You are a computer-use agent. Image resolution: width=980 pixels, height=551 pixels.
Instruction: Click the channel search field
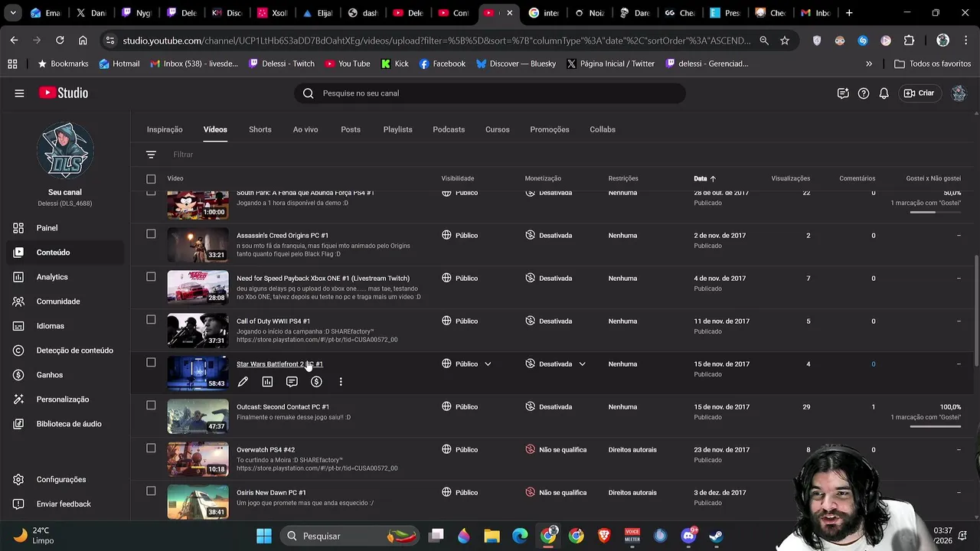pyautogui.click(x=490, y=93)
